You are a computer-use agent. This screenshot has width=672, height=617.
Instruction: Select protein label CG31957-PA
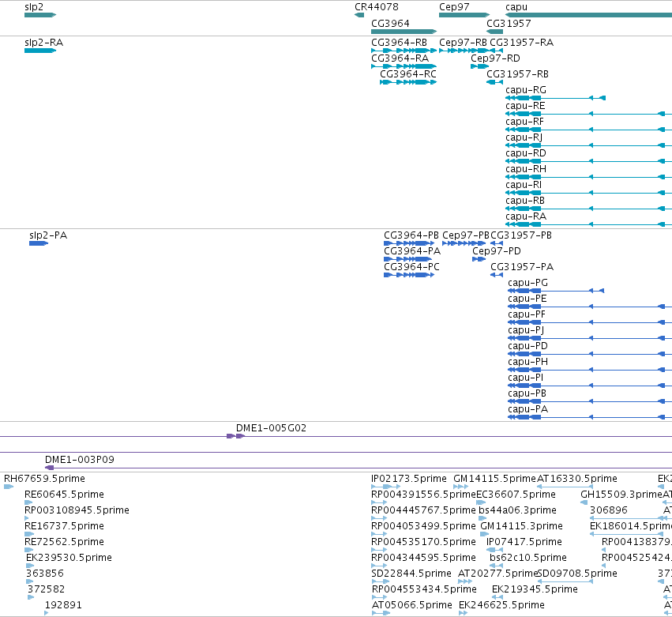coord(522,267)
